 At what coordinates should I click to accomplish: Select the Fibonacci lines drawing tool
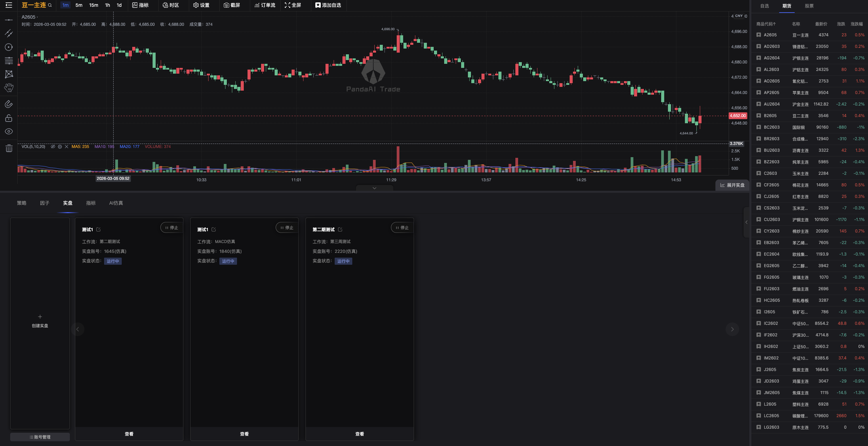click(x=9, y=61)
